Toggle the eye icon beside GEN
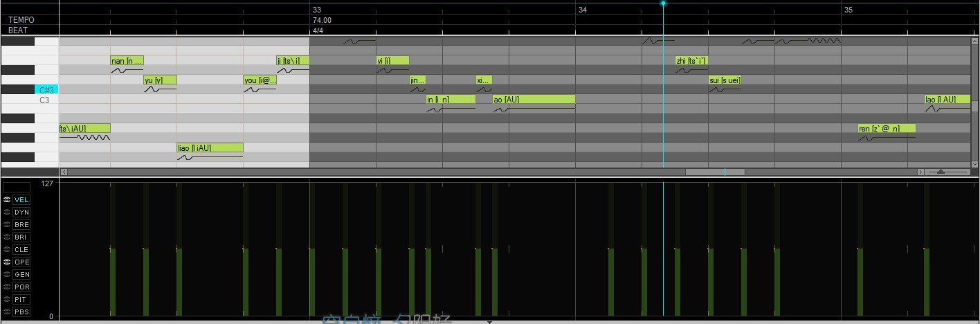Screen dimensions: 980x324 click(7, 274)
